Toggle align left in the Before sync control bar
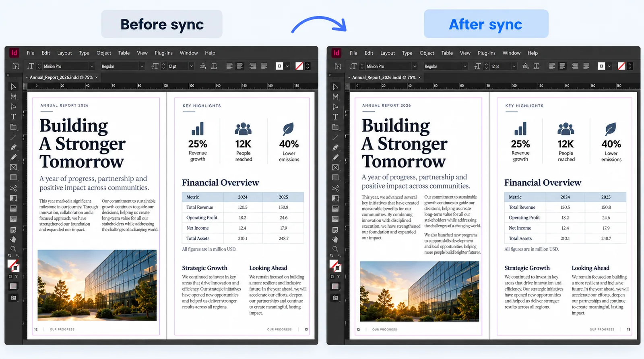 click(229, 66)
